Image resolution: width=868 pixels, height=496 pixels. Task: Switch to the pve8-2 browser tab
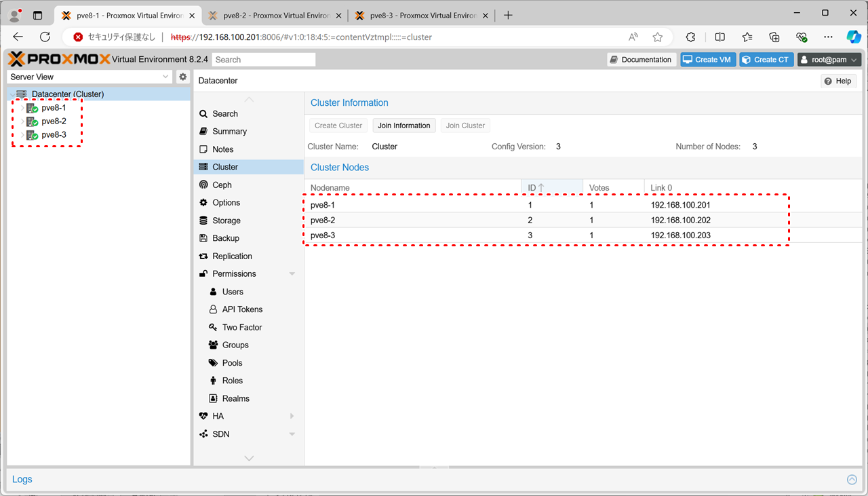coord(275,15)
